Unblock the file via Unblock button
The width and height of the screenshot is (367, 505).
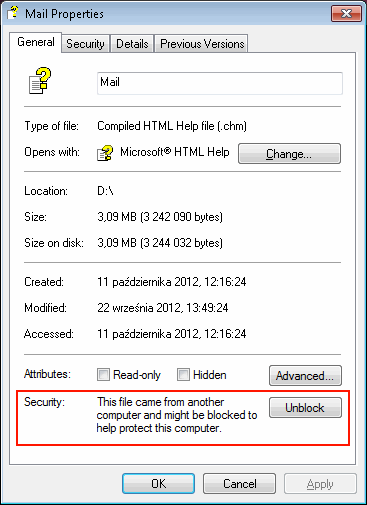click(305, 408)
